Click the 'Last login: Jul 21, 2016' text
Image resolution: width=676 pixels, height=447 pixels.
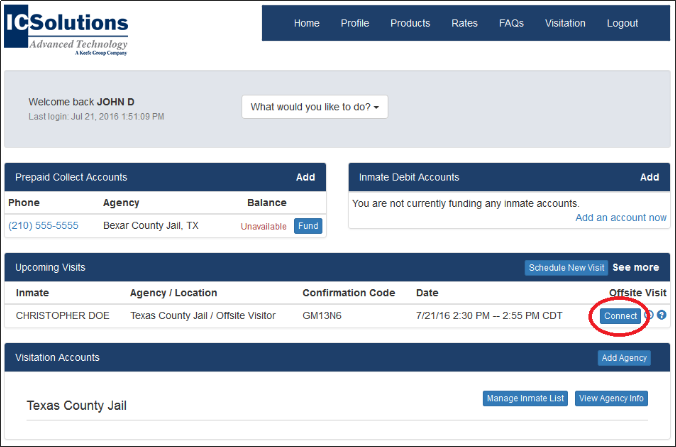tap(96, 116)
